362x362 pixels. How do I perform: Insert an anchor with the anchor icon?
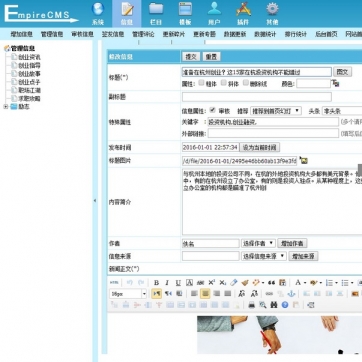(291, 294)
